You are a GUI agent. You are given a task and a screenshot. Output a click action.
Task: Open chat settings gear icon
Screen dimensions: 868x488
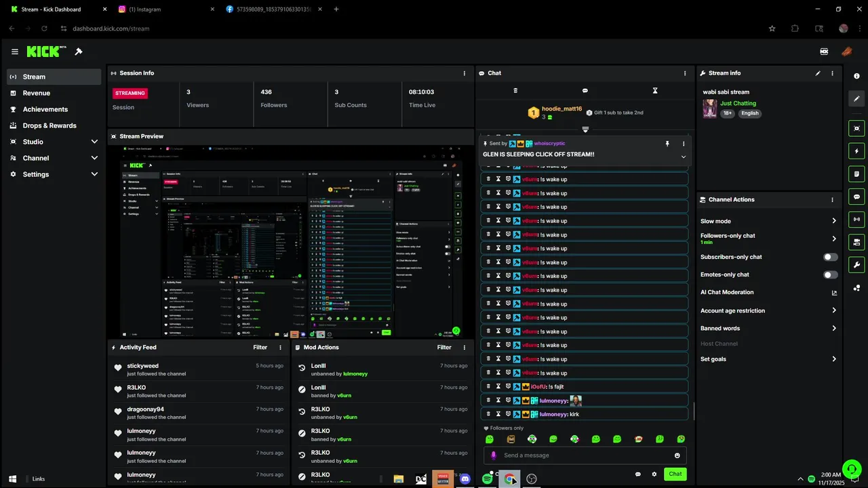[x=654, y=474]
